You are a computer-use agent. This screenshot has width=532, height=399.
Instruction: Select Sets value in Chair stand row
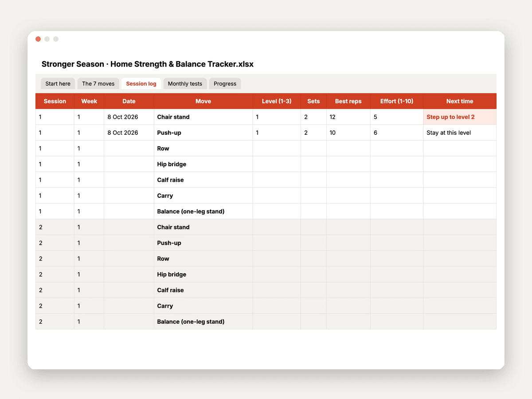pos(313,117)
